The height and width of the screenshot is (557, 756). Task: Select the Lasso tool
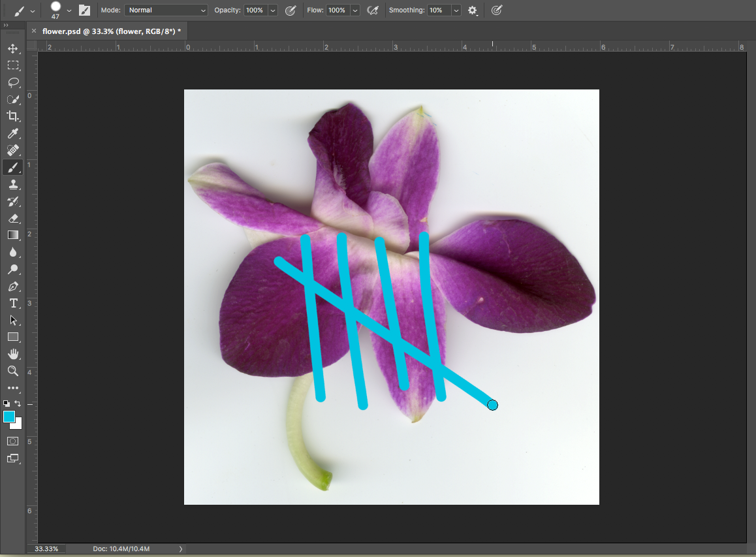point(12,82)
